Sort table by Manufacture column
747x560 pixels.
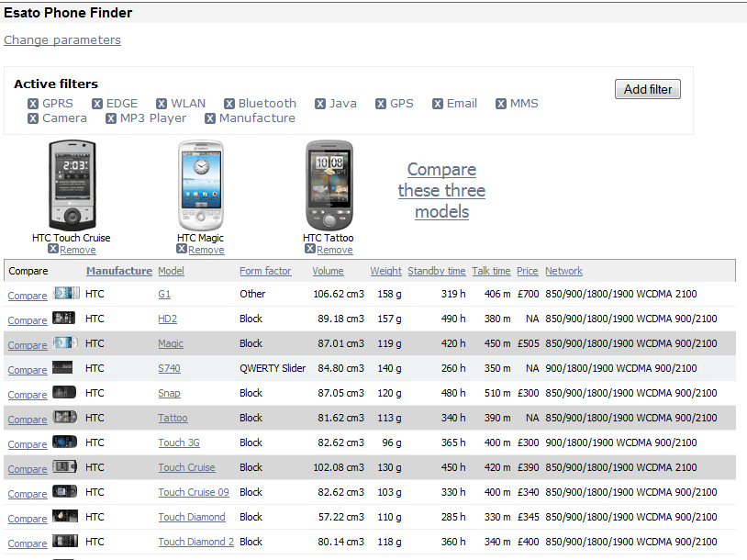coord(119,271)
